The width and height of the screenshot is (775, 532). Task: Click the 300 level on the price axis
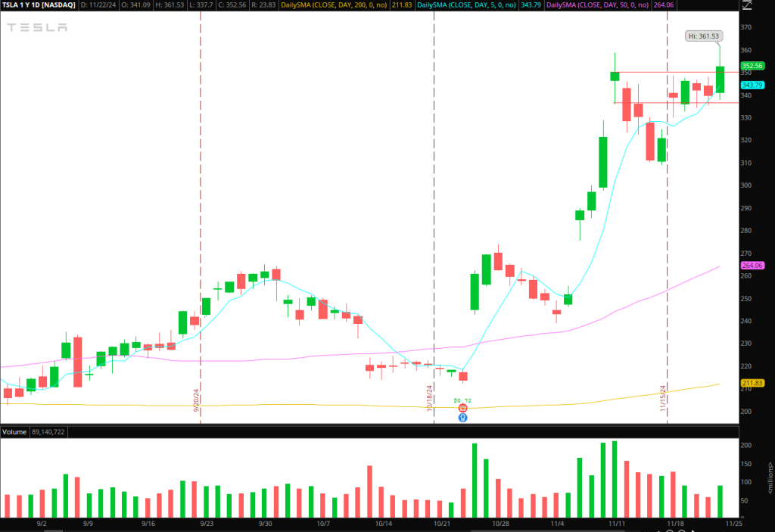tap(745, 185)
